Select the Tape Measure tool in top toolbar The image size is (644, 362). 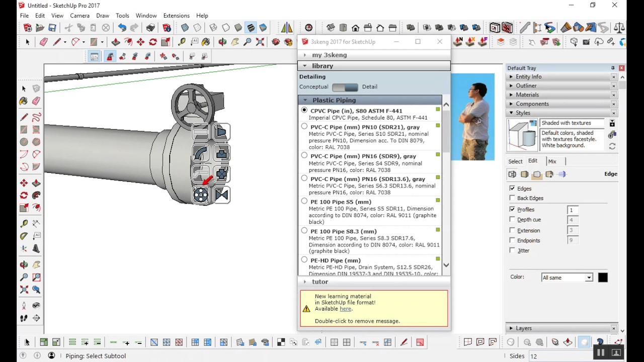[182, 42]
